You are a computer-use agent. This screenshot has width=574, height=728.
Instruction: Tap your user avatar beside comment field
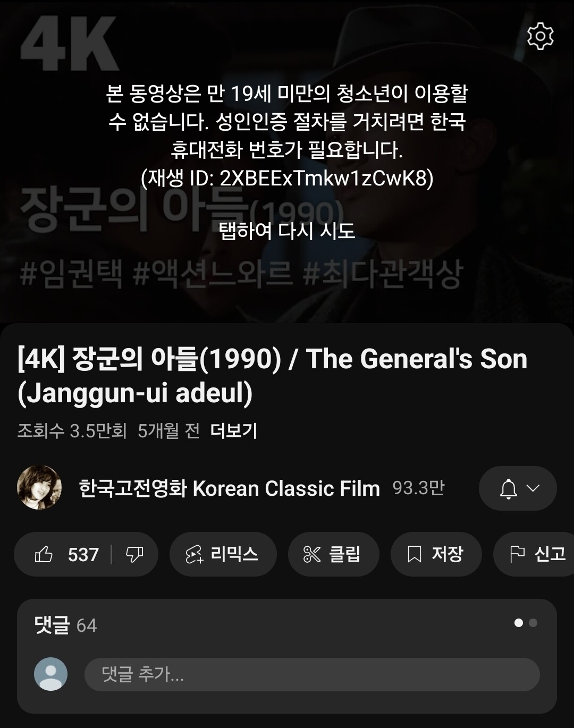pos(51,674)
